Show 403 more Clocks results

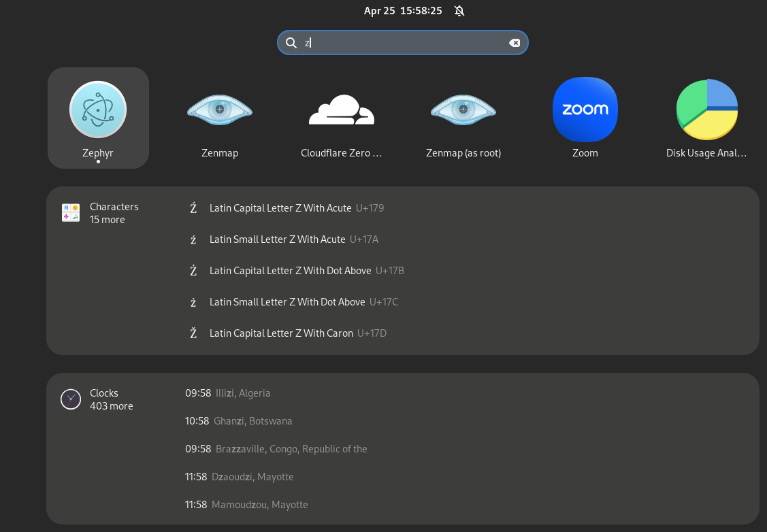click(x=111, y=406)
